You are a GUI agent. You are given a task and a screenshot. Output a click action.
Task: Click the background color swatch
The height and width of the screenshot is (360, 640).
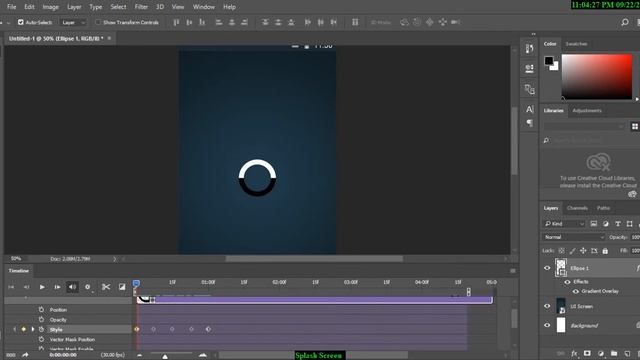[555, 67]
